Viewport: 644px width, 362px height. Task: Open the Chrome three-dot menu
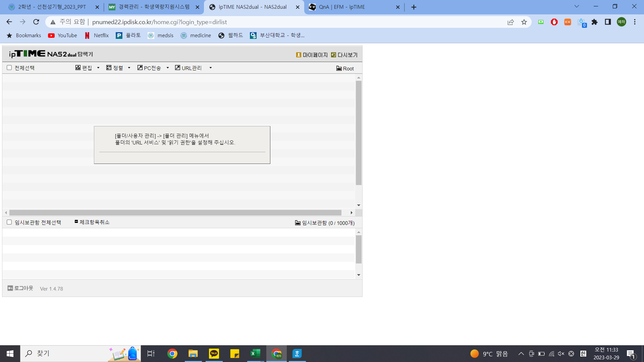635,22
